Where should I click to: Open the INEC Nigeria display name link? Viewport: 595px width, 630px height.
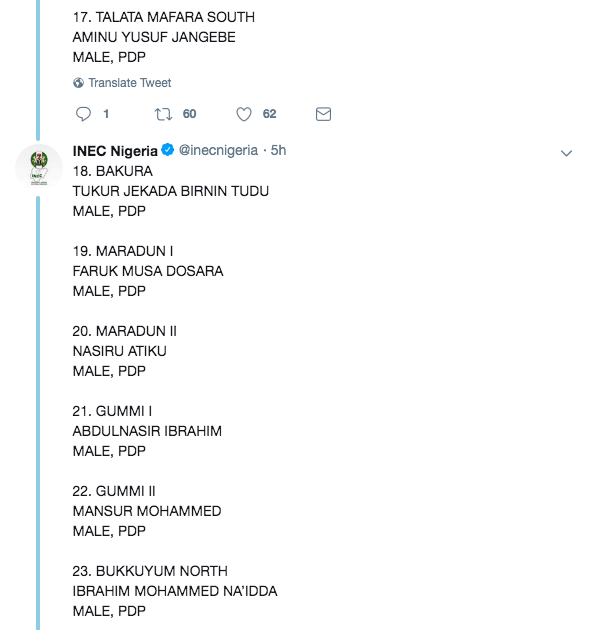(x=115, y=151)
